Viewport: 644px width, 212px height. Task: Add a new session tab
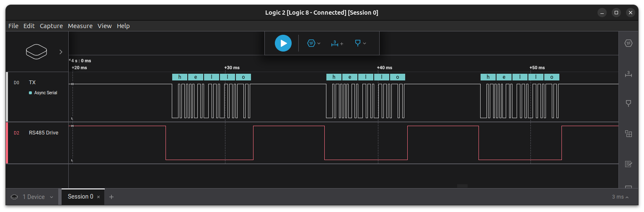[111, 197]
